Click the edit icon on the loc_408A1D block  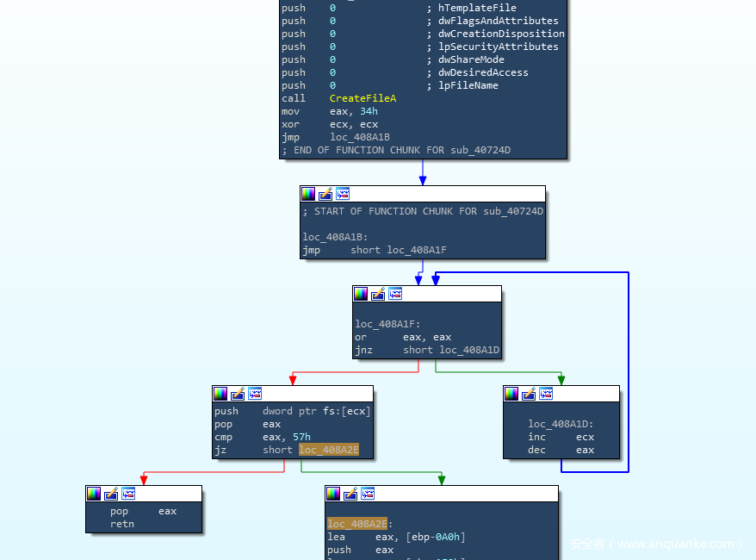tap(529, 394)
